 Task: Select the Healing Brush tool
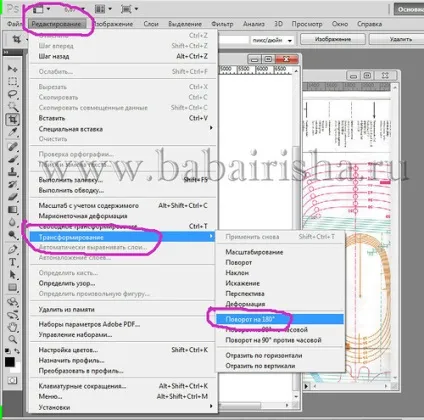[x=13, y=146]
